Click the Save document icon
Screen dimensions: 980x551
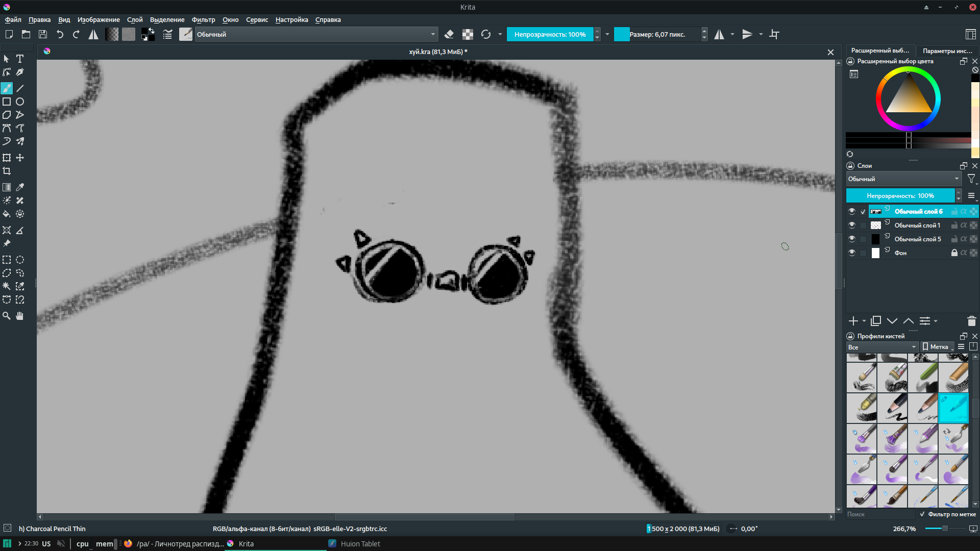coord(43,34)
